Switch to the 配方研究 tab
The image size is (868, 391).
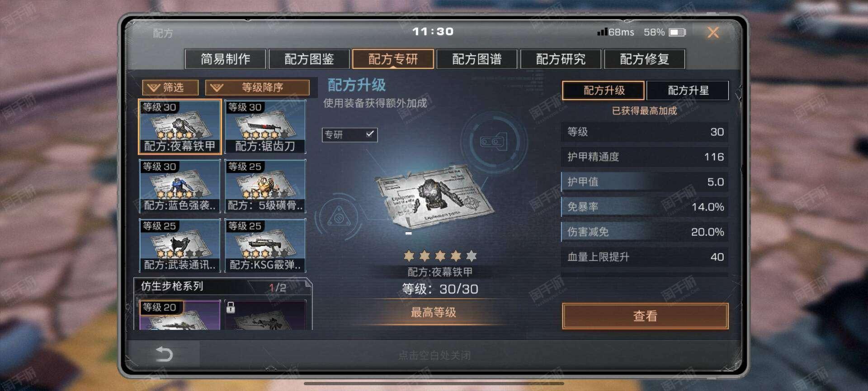coord(561,59)
